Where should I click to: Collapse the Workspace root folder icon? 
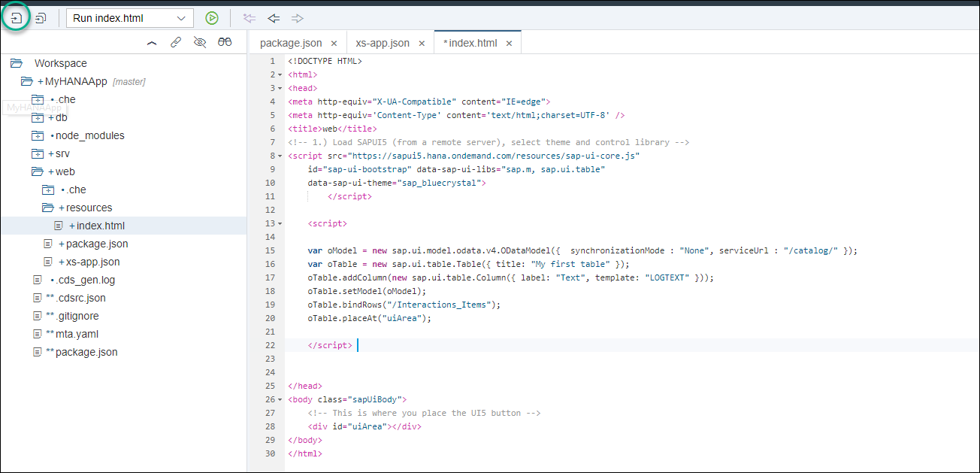pyautogui.click(x=17, y=63)
